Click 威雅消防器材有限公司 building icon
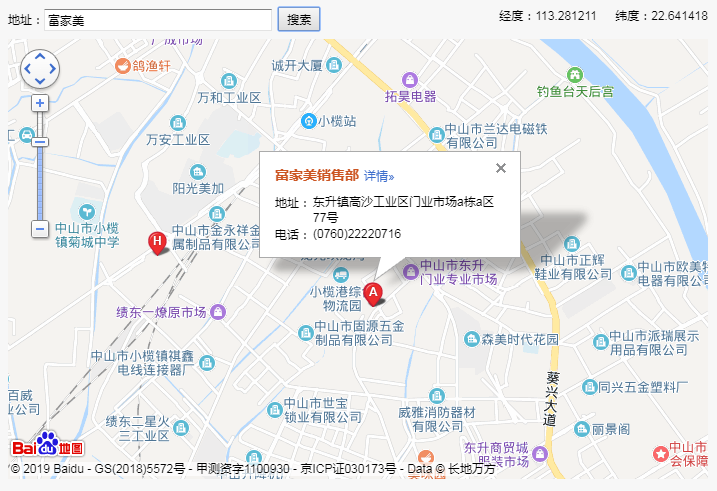This screenshot has width=717, height=491. [437, 396]
